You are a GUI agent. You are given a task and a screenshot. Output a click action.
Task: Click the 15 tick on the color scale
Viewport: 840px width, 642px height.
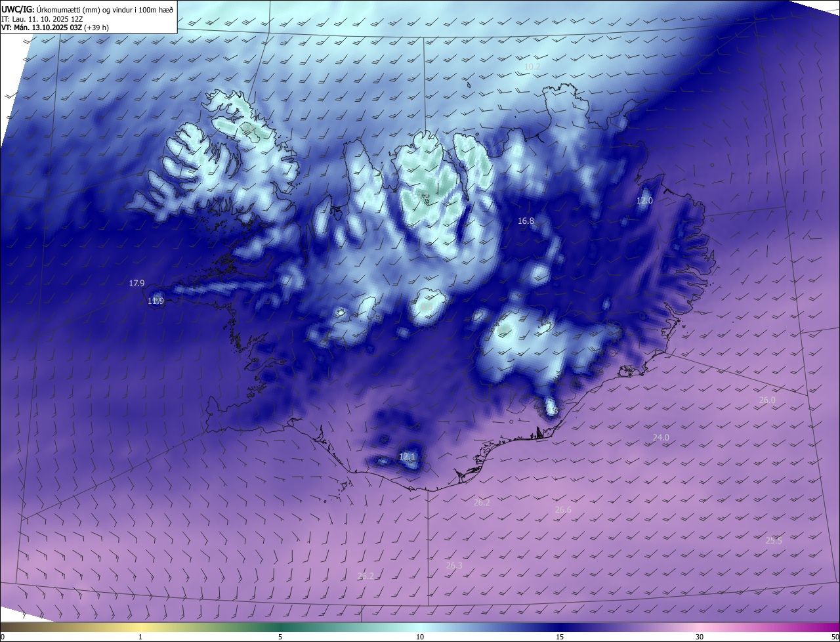(x=560, y=637)
